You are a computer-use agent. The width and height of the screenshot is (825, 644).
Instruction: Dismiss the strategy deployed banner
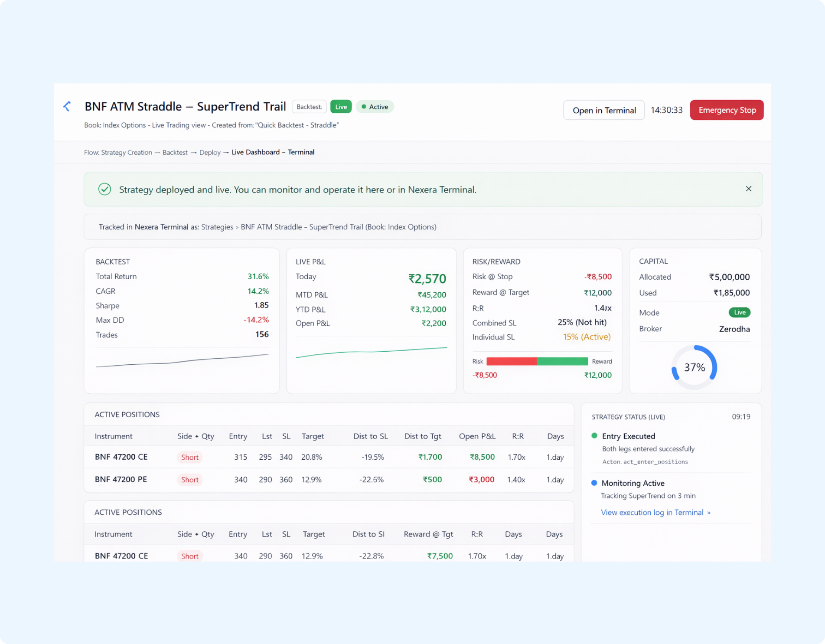tap(748, 189)
